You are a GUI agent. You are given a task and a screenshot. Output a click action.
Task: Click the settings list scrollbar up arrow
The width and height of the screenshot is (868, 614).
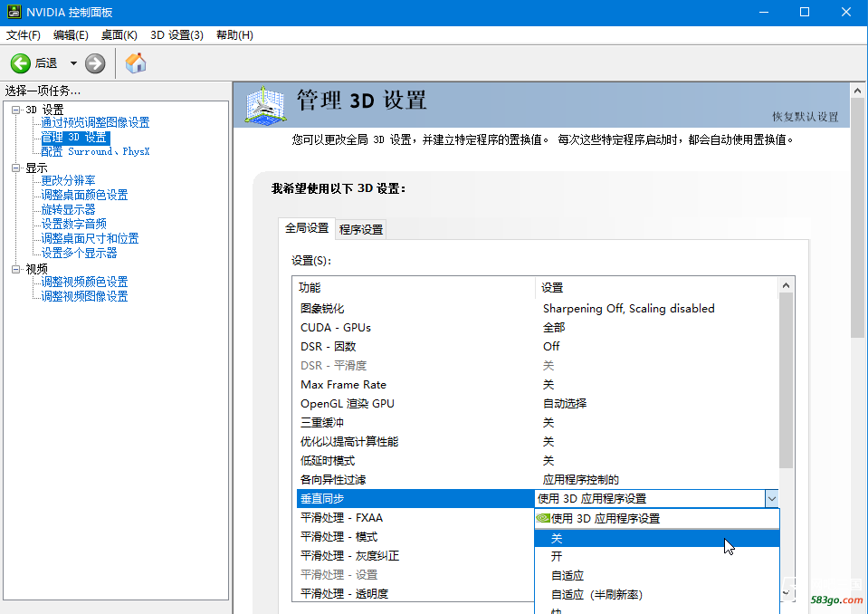[787, 286]
